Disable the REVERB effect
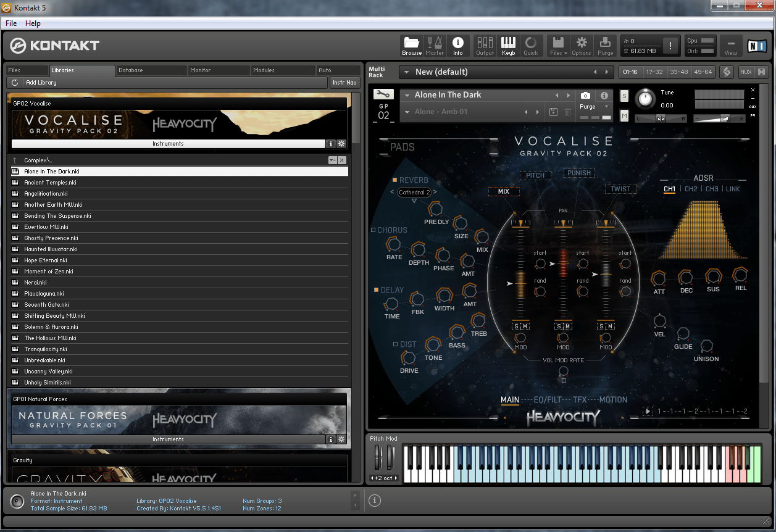This screenshot has width=776, height=532. pos(394,180)
